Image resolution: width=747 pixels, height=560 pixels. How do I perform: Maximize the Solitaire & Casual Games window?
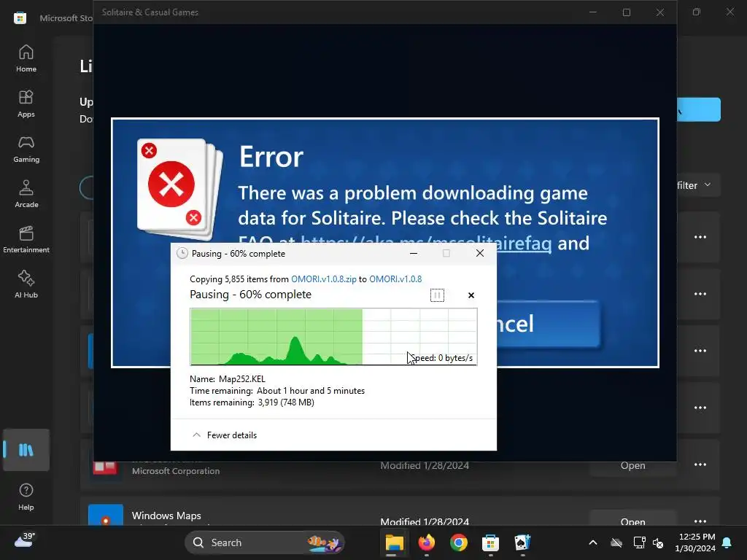point(627,12)
